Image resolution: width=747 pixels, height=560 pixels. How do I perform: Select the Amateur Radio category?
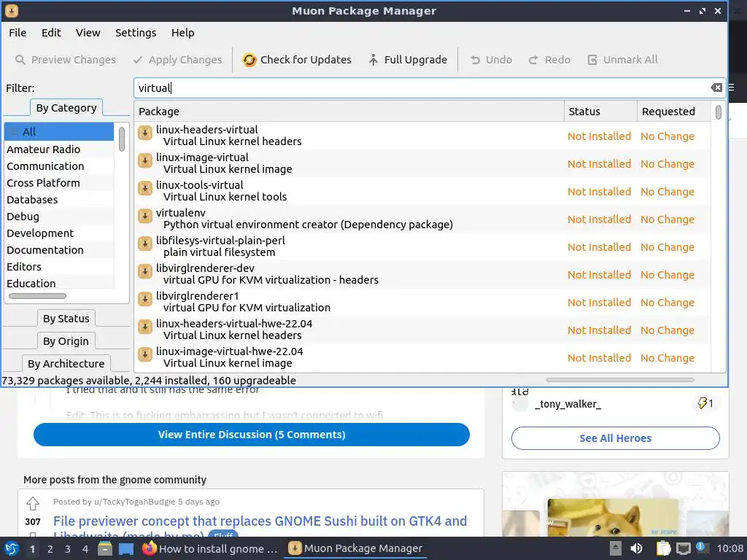59,149
